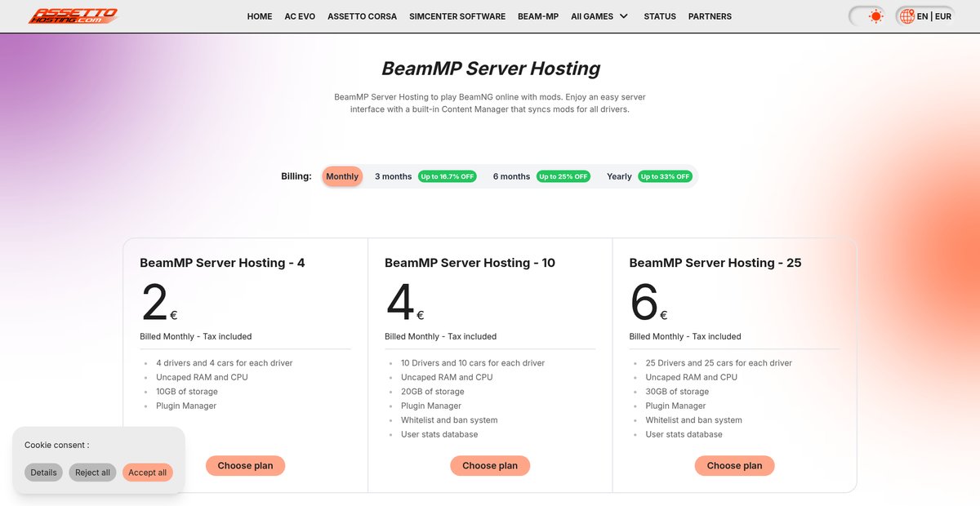
Task: Click '25 Drivers and 25 cars for each driver'
Action: pyautogui.click(x=719, y=363)
